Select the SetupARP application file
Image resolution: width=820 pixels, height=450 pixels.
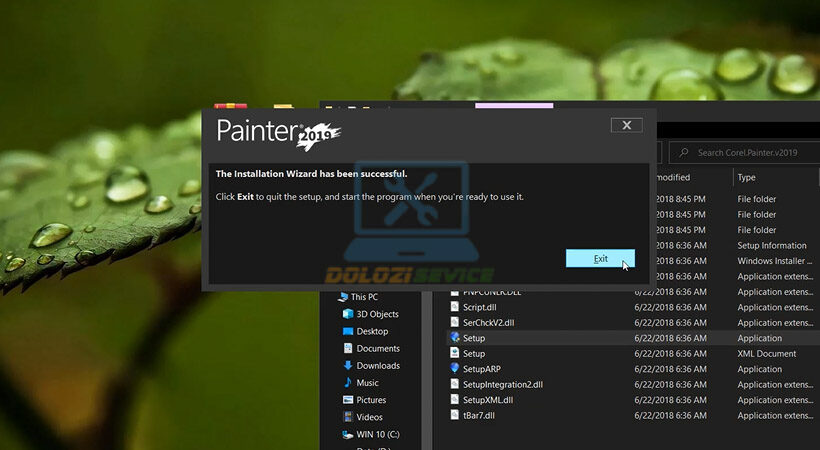point(481,369)
